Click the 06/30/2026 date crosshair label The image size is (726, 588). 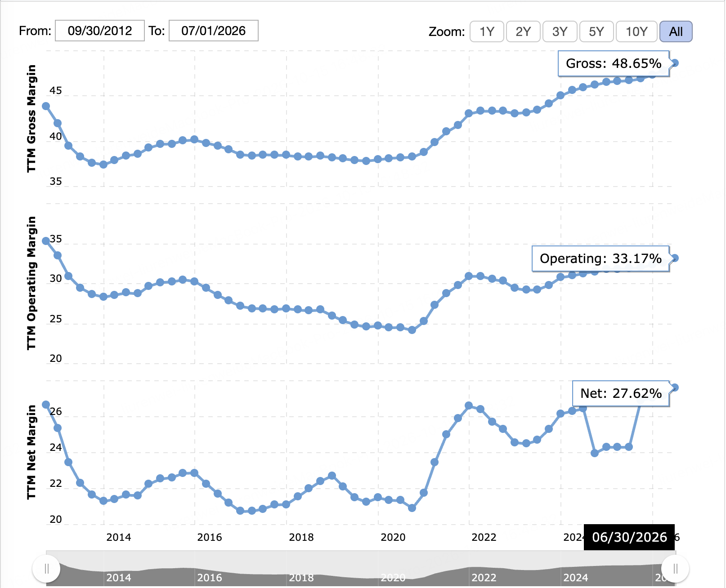(x=629, y=537)
